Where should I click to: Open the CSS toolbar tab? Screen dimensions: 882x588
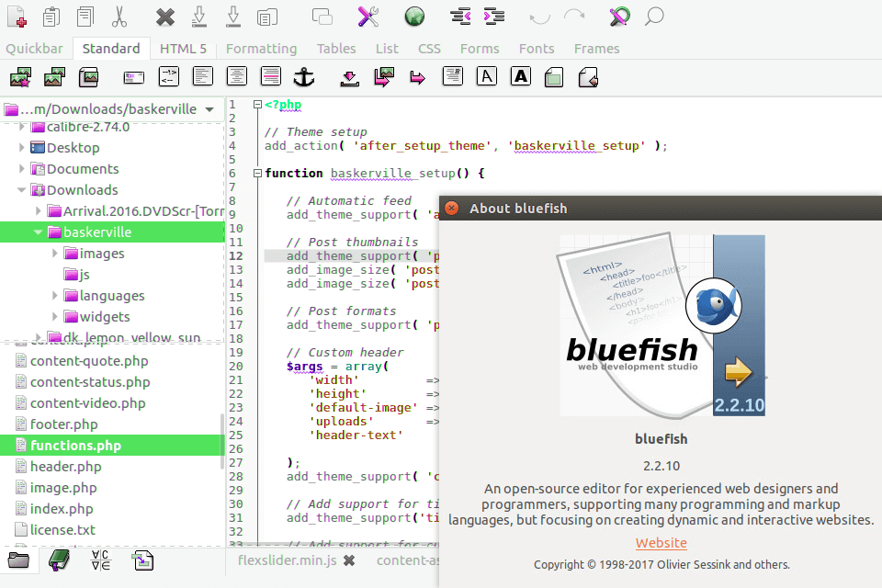(429, 49)
